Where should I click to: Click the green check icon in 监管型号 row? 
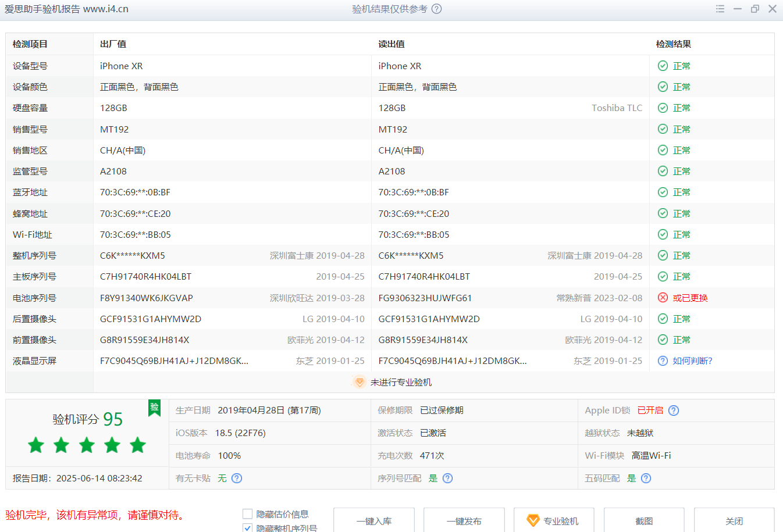tap(663, 171)
